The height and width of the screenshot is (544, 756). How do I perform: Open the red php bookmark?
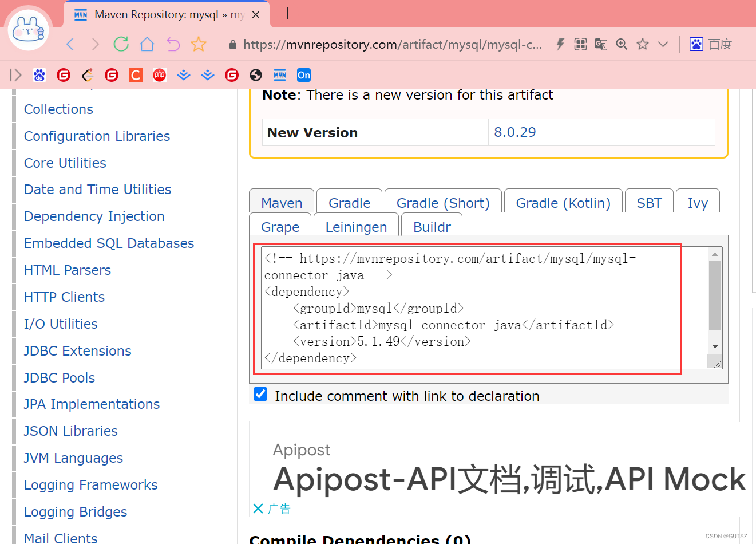(160, 75)
